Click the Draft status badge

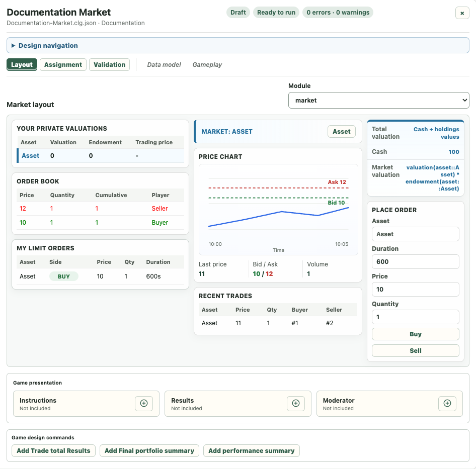pyautogui.click(x=238, y=13)
